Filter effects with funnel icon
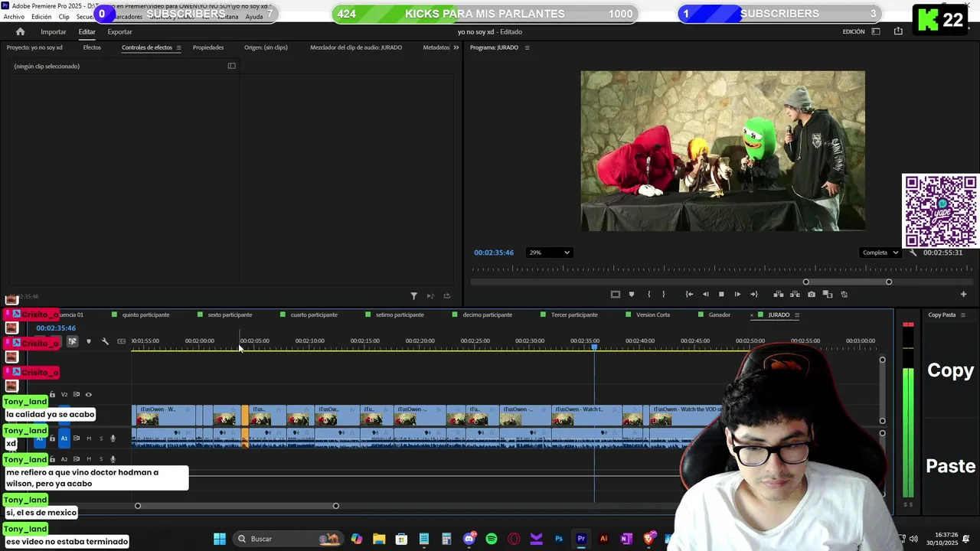Image resolution: width=980 pixels, height=551 pixels. [x=413, y=296]
